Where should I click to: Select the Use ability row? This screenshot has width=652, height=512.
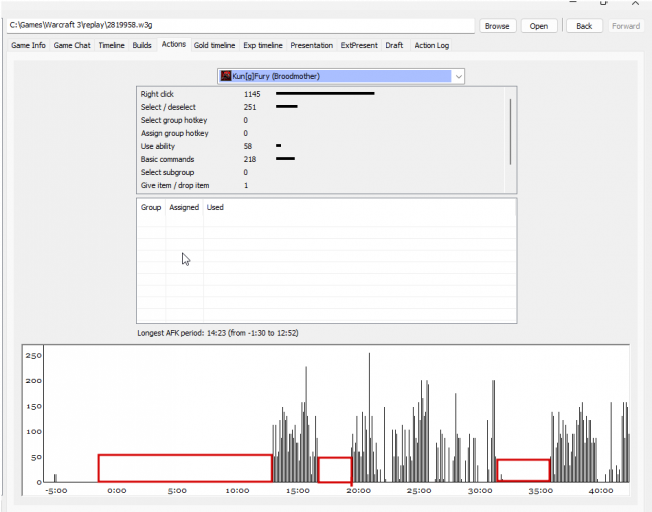(320, 146)
